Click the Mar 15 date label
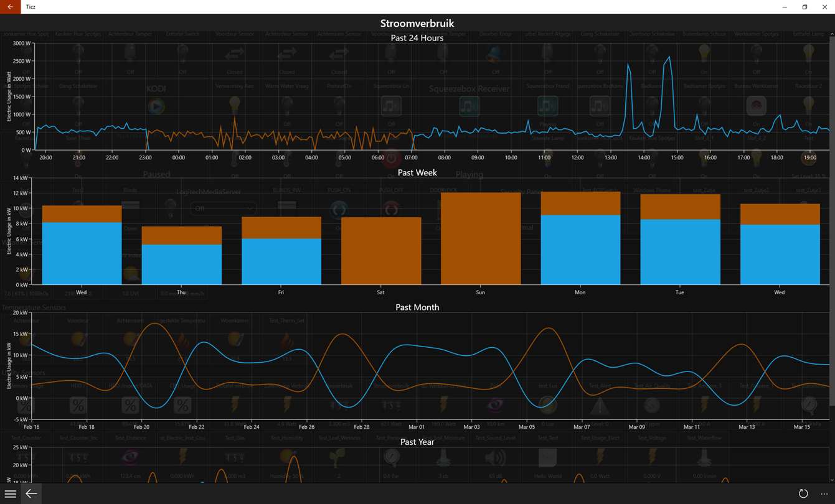Image resolution: width=835 pixels, height=504 pixels. 801,427
